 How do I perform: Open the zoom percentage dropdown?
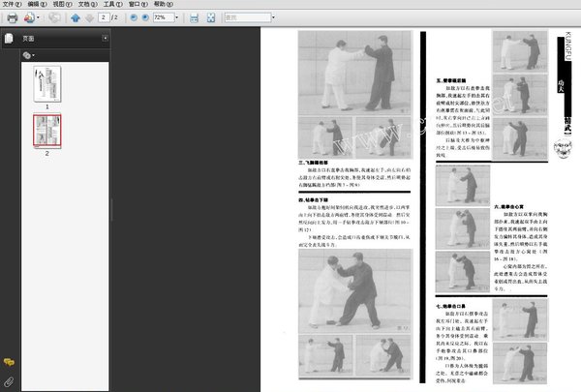pyautogui.click(x=173, y=17)
